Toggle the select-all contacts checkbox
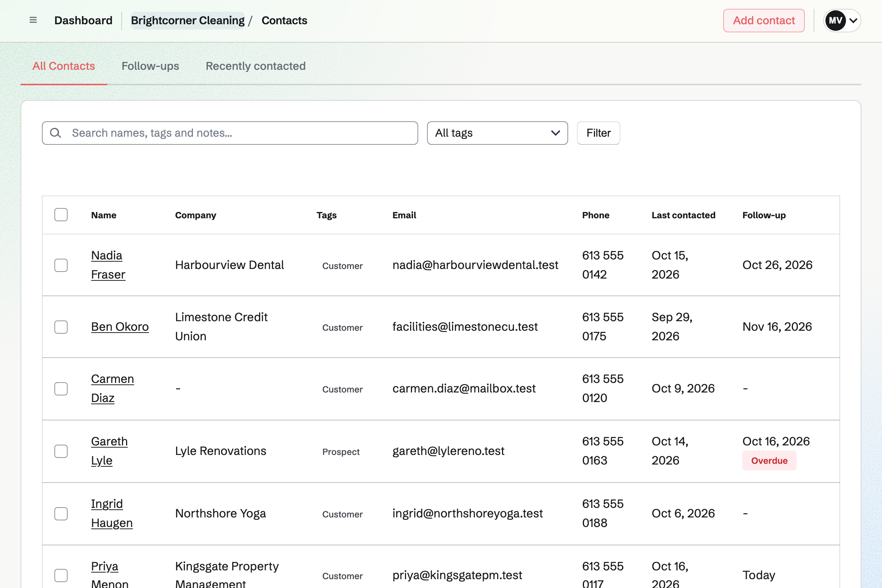This screenshot has height=588, width=882. [x=61, y=215]
